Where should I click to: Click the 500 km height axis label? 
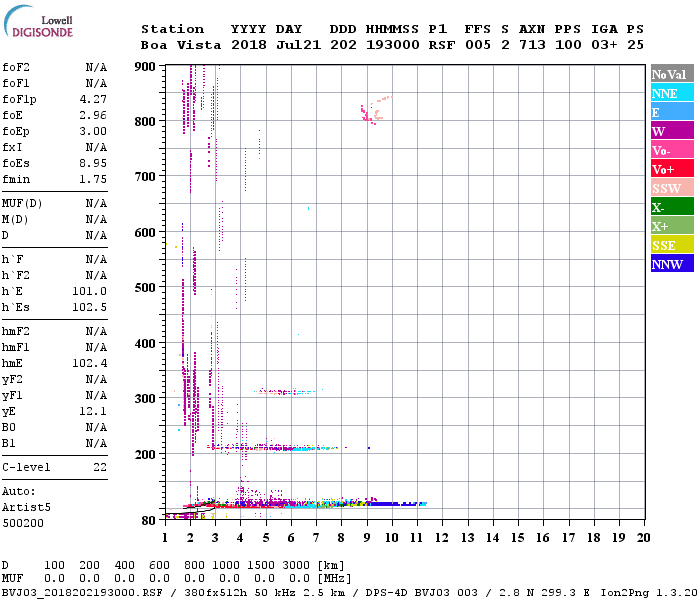coord(145,288)
